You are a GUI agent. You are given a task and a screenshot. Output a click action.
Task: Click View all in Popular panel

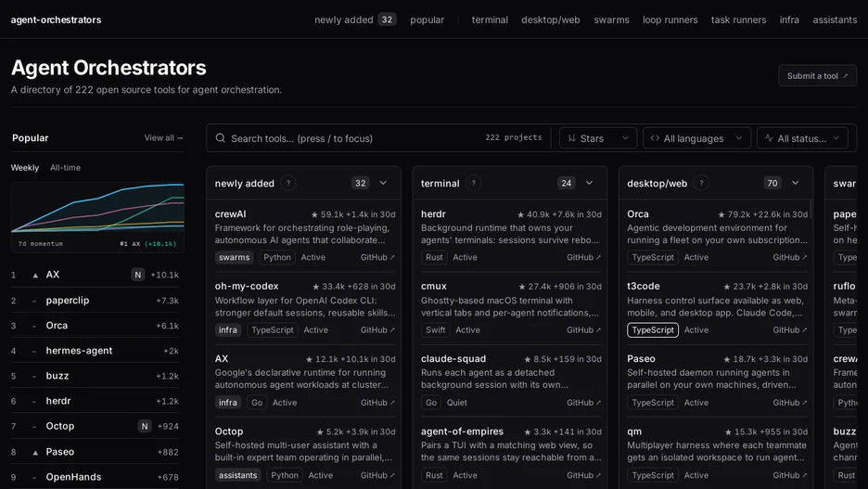click(163, 138)
